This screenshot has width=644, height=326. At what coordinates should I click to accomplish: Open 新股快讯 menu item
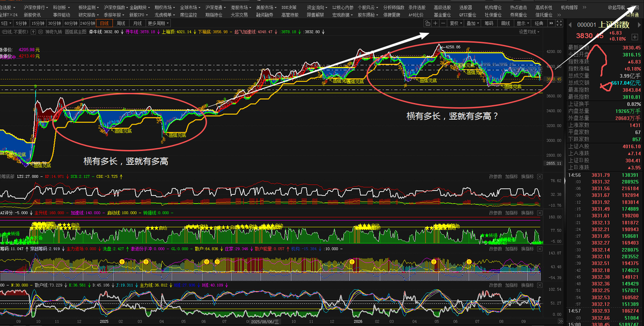pos(32,15)
